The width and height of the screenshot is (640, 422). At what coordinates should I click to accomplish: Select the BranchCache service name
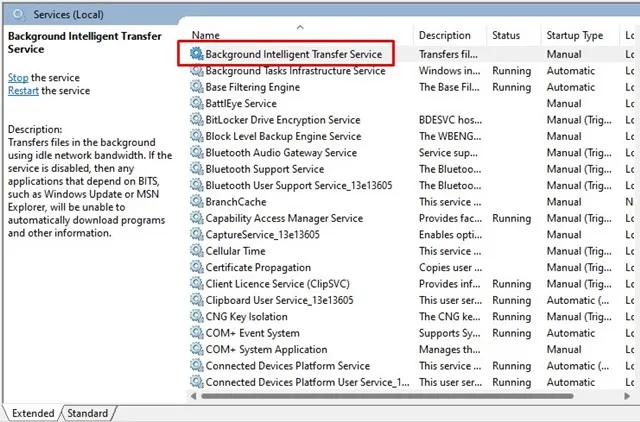(236, 202)
